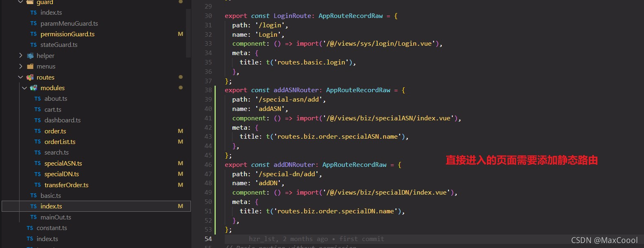Click line number 54 in gutter
644x248 pixels.
point(208,239)
